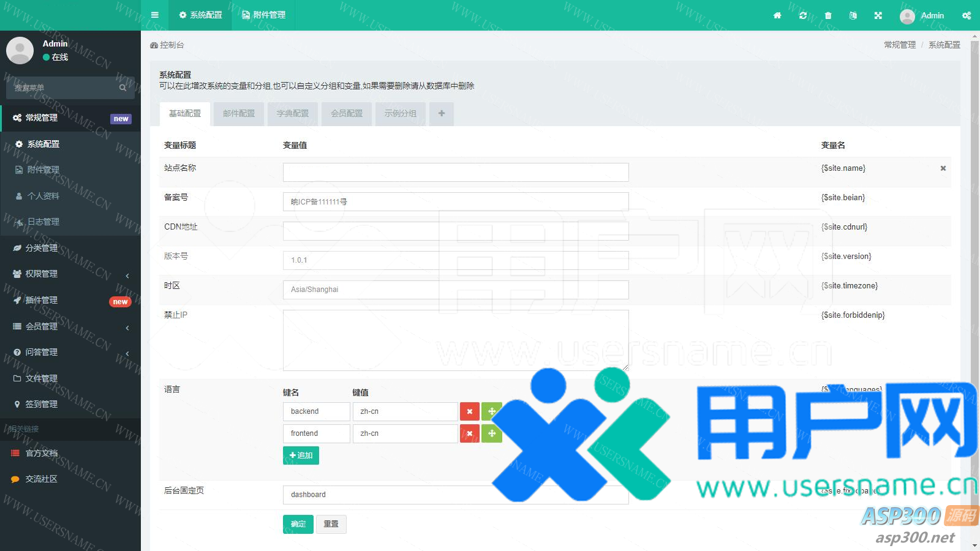Switch to 字典配置 tab

pyautogui.click(x=293, y=114)
